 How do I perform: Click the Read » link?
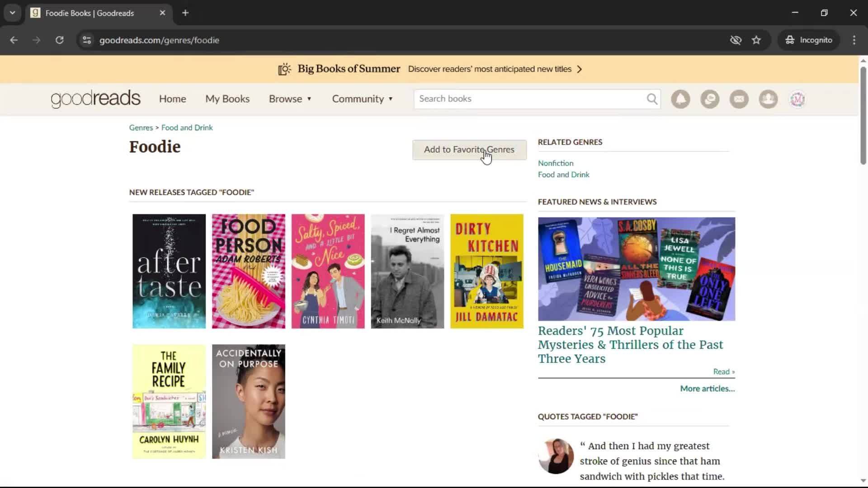724,371
